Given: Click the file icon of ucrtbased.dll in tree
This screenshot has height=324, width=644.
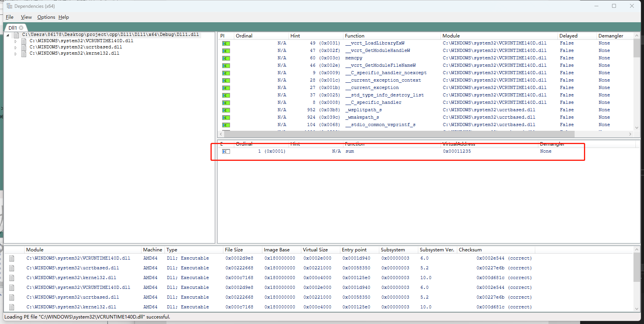Looking at the screenshot, I should (x=24, y=47).
